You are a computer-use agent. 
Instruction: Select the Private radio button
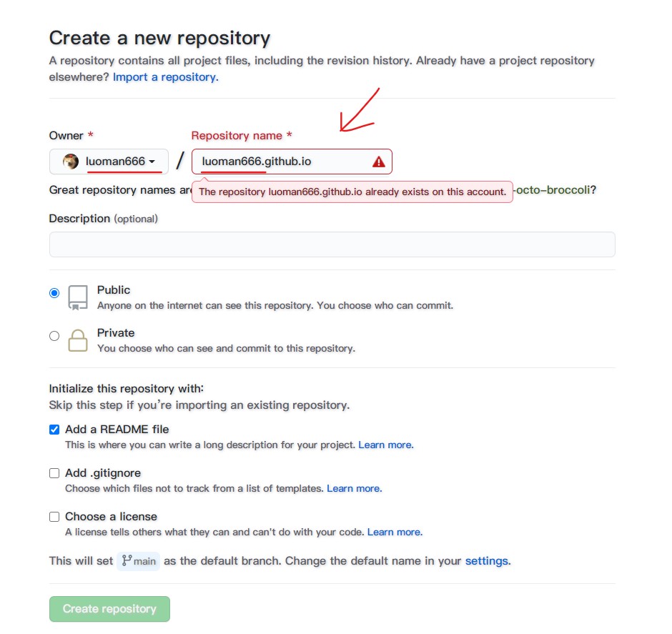pos(54,336)
